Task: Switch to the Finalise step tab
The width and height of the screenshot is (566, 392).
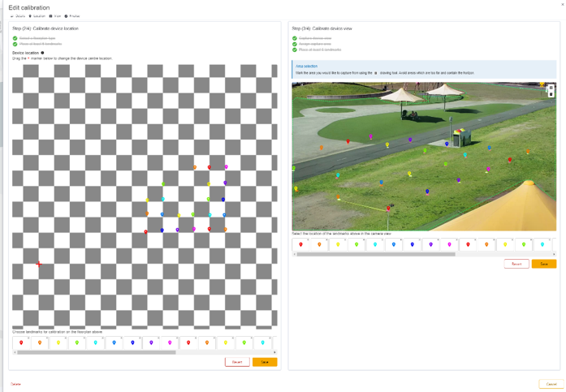Action: [x=72, y=16]
